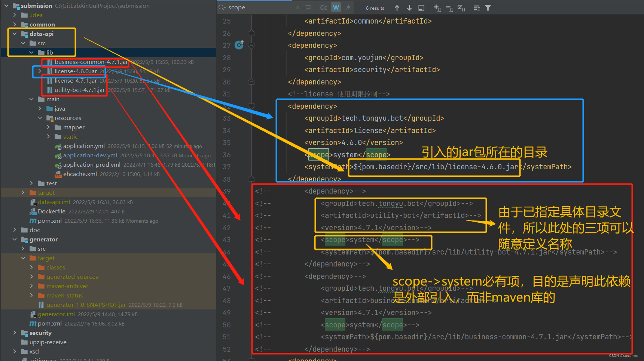
Task: Open results in Find tool window
Action: [421, 8]
